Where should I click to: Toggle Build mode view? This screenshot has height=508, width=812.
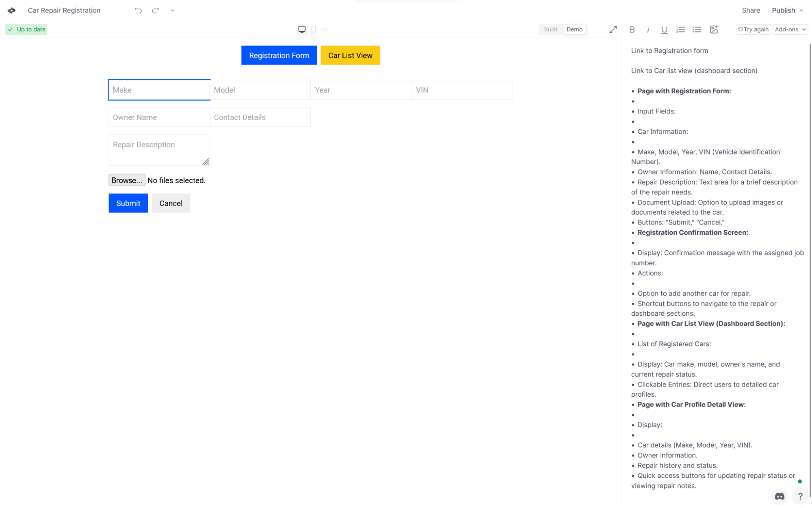click(550, 29)
